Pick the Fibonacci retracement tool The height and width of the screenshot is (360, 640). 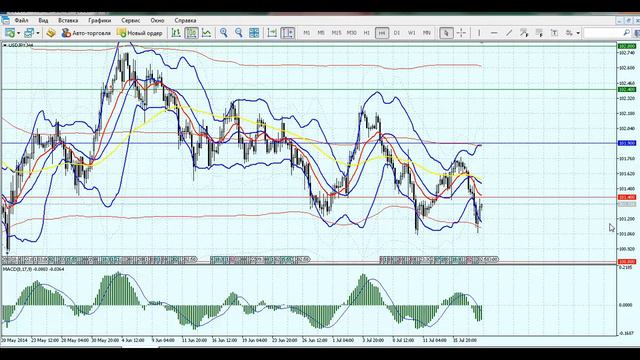tap(539, 33)
